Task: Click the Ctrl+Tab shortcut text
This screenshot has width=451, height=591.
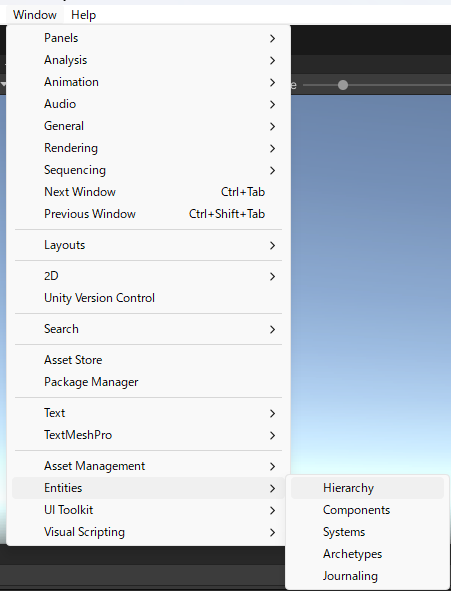Action: pyautogui.click(x=243, y=192)
